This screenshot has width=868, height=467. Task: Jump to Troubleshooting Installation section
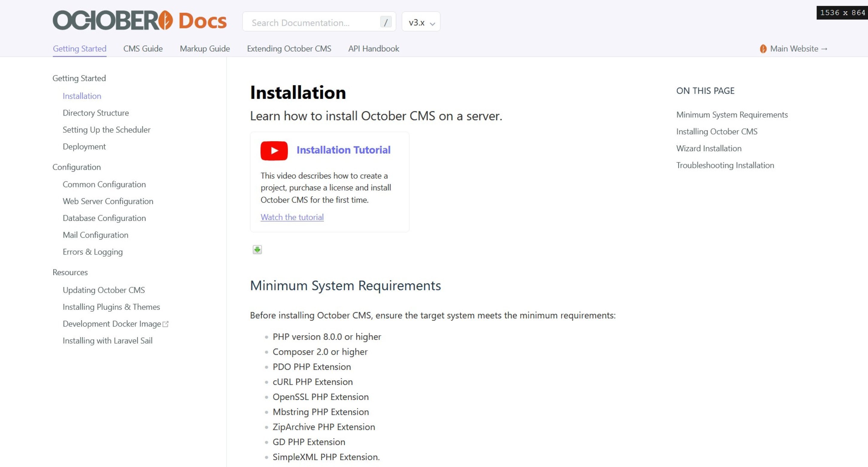click(725, 165)
